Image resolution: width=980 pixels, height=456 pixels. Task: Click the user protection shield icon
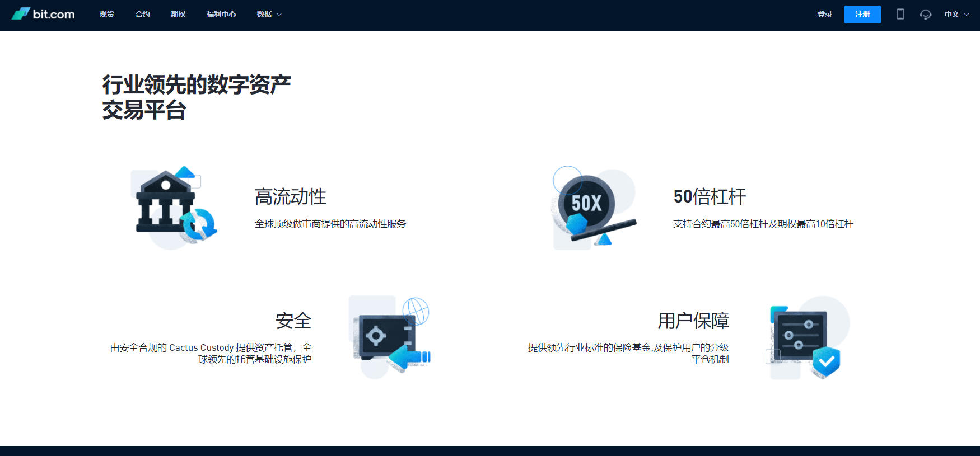808,337
